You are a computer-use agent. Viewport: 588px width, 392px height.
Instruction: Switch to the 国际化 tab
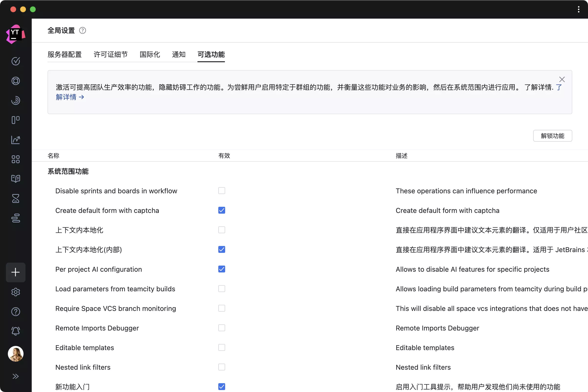pos(149,54)
